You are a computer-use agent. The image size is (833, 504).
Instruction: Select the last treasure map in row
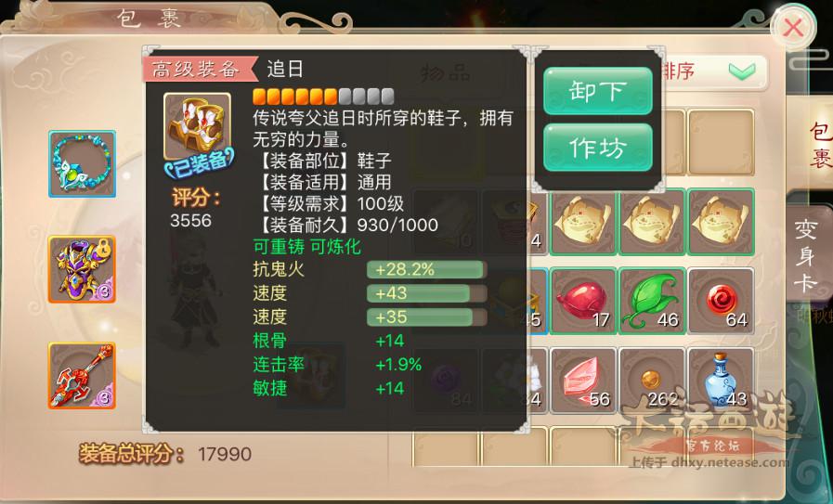pos(721,222)
